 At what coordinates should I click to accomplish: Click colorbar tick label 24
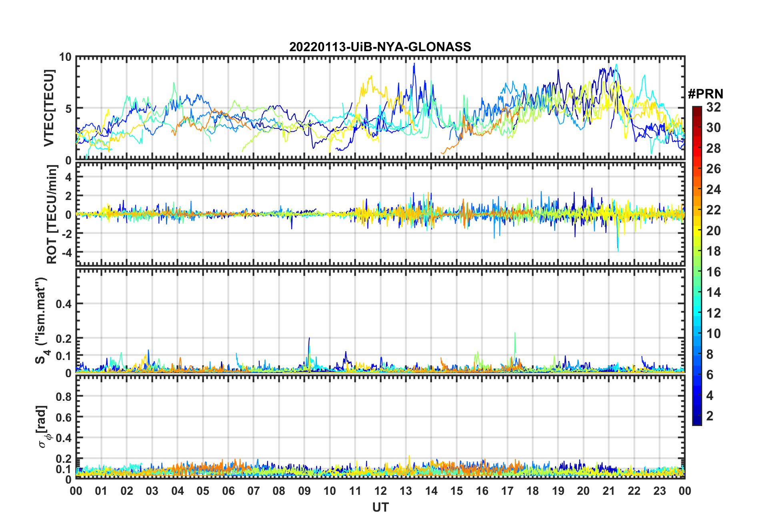tap(713, 189)
